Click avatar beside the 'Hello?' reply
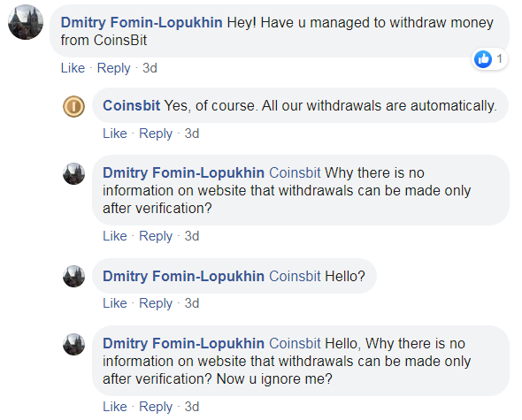This screenshot has width=522, height=420. tap(74, 276)
